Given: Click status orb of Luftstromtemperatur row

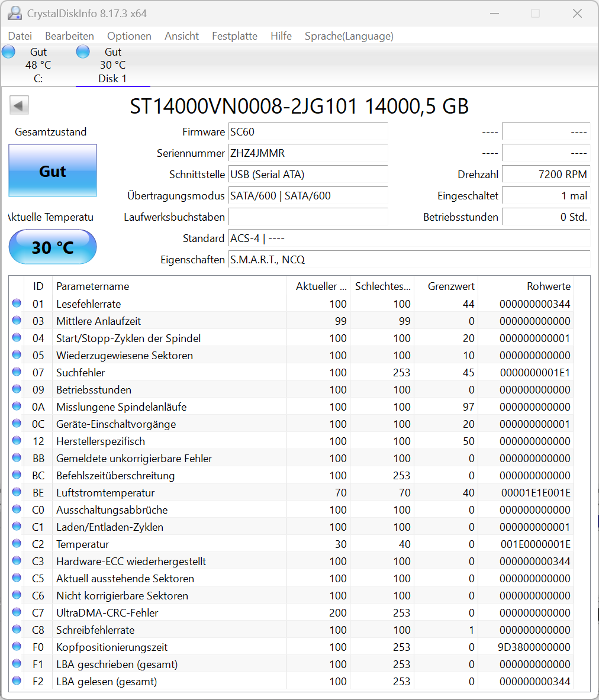Looking at the screenshot, I should pyautogui.click(x=17, y=492).
